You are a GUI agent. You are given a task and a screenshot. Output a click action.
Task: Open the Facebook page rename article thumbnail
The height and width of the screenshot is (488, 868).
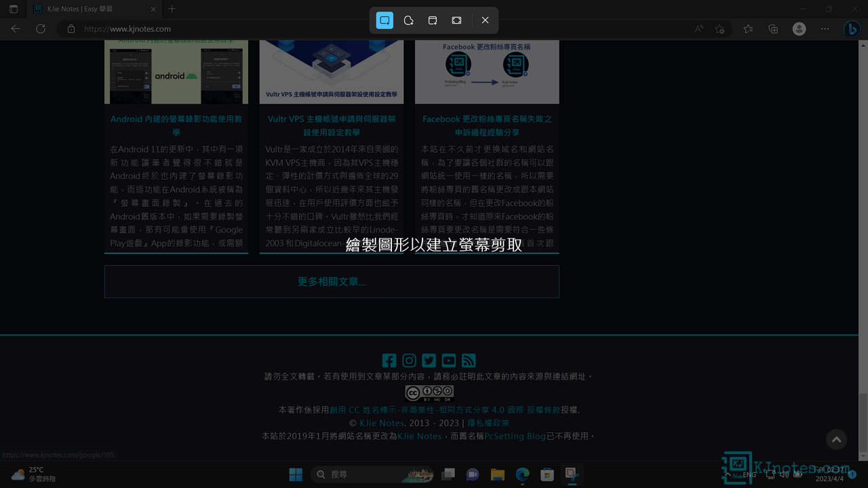[487, 72]
